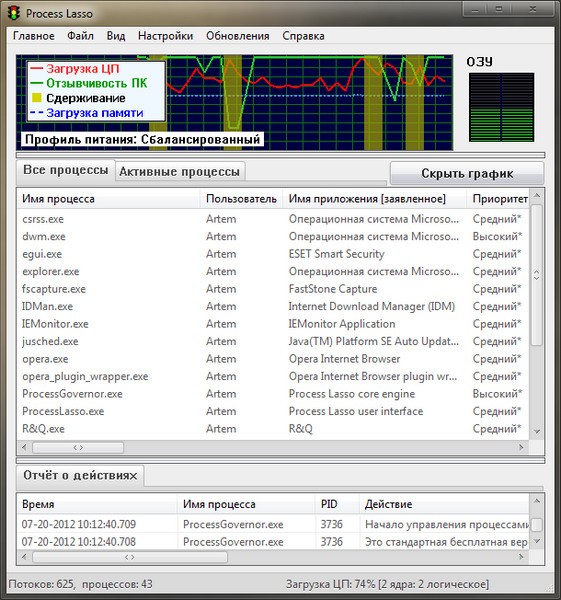Select the opera_plugin_wrapper.exe process row

point(273,377)
